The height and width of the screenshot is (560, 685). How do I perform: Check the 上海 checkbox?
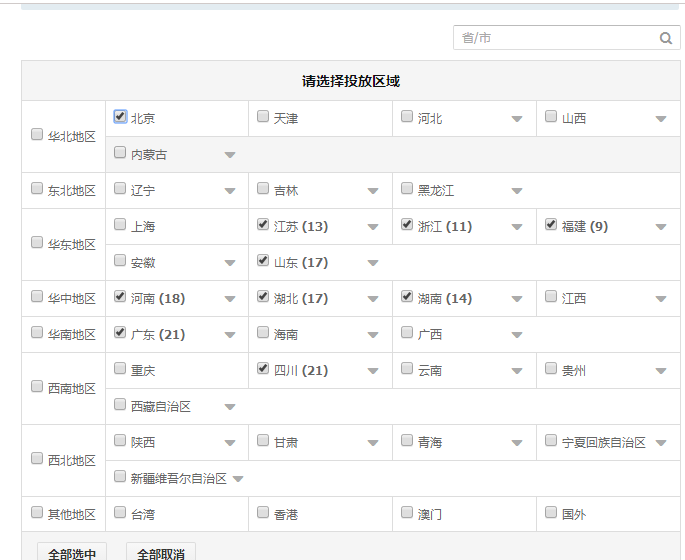coord(120,224)
